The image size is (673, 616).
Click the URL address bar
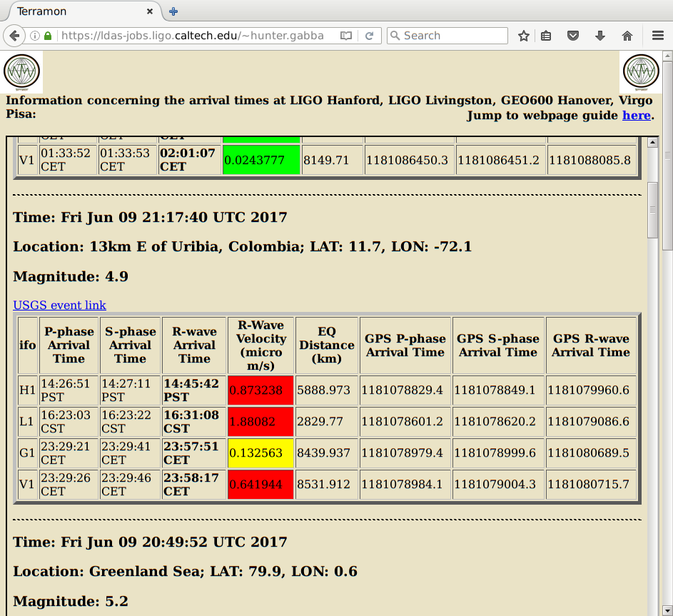[x=193, y=36]
